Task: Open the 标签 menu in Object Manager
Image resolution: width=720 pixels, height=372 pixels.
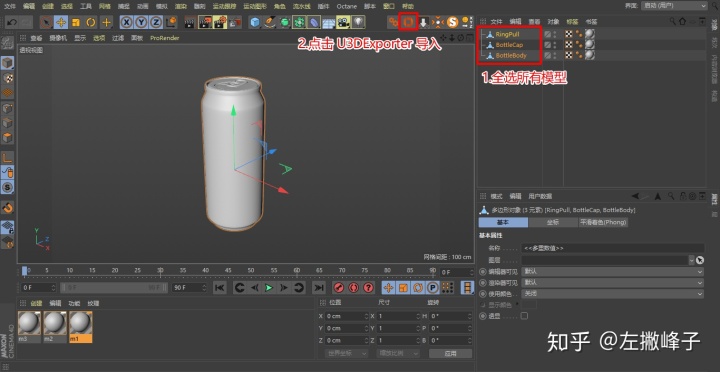Action: [x=572, y=22]
